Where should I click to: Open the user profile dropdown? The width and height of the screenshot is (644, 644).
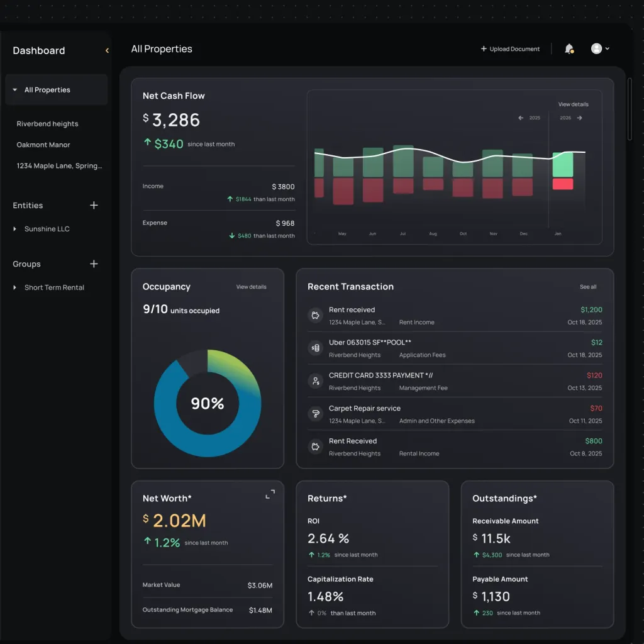600,49
